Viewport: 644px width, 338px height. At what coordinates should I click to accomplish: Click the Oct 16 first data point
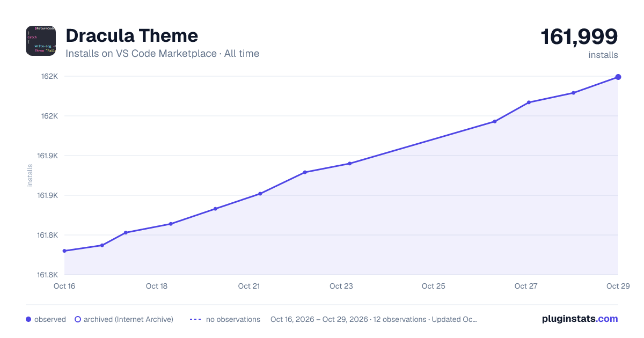(x=64, y=251)
